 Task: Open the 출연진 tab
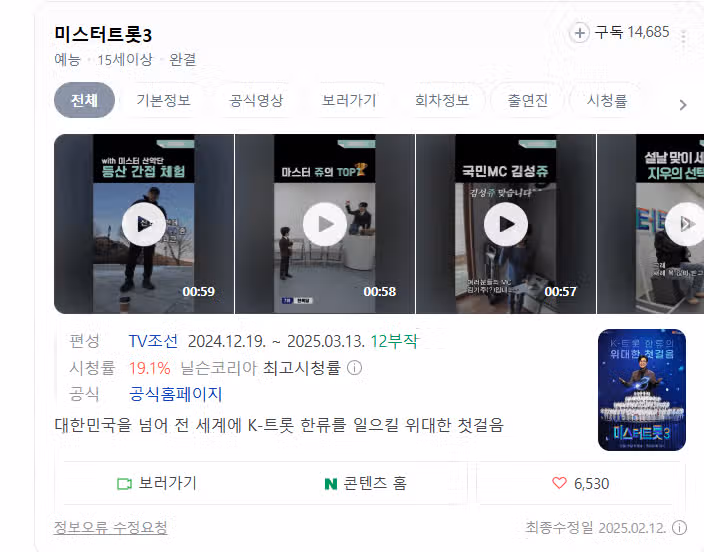point(528,100)
